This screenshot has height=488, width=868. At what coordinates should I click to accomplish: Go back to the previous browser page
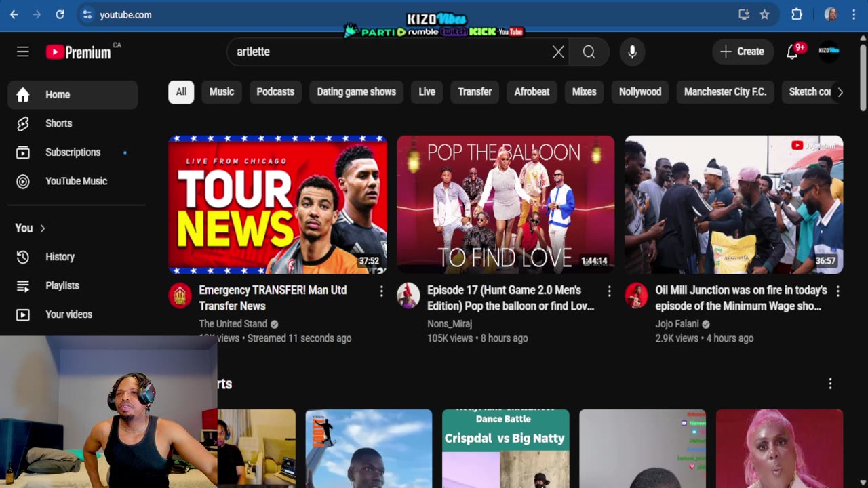click(x=14, y=14)
